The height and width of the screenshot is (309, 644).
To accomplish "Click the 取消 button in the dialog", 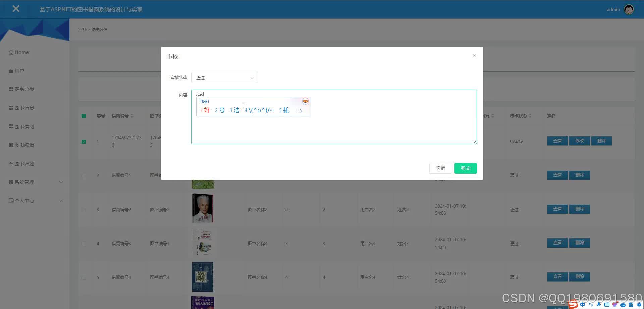I will click(x=440, y=168).
